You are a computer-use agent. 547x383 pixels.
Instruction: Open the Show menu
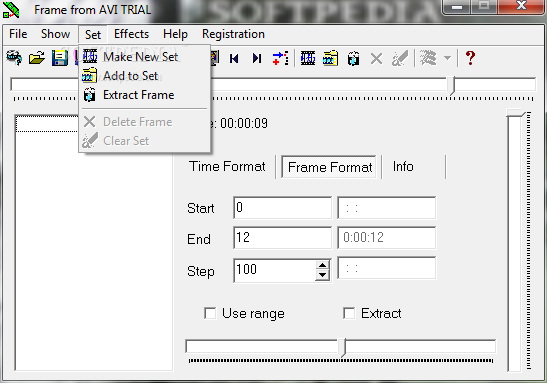55,34
